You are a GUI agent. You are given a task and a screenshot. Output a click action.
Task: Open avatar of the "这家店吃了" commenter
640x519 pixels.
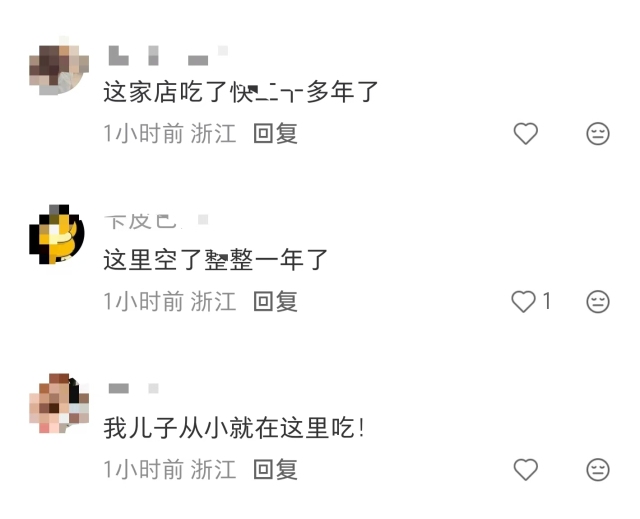(x=59, y=66)
